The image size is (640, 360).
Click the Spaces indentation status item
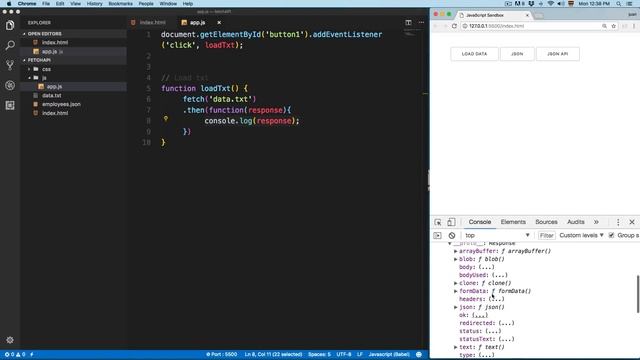tap(319, 354)
